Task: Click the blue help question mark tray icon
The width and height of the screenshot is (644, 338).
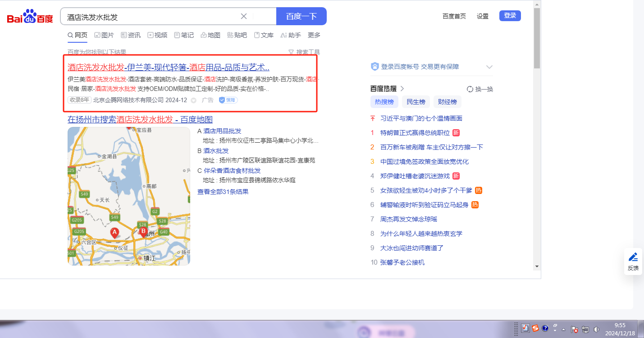Action: (545, 329)
